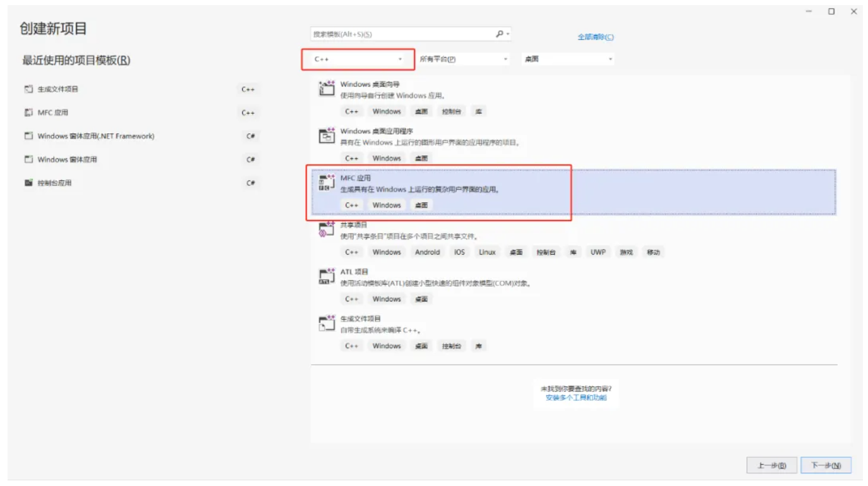Image resolution: width=868 pixels, height=486 pixels.
Task: Click the 下一步 button
Action: tap(826, 466)
